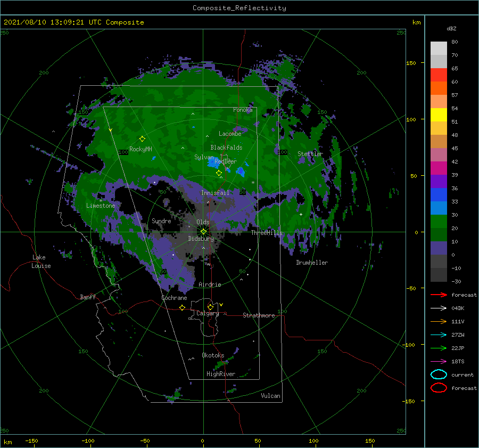Select the magenta swatch in dBZ legend

pos(439,168)
